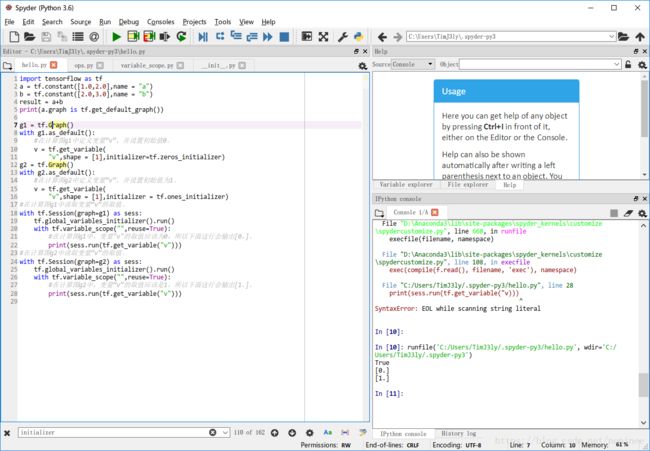Open the Source Console dropdown

413,64
